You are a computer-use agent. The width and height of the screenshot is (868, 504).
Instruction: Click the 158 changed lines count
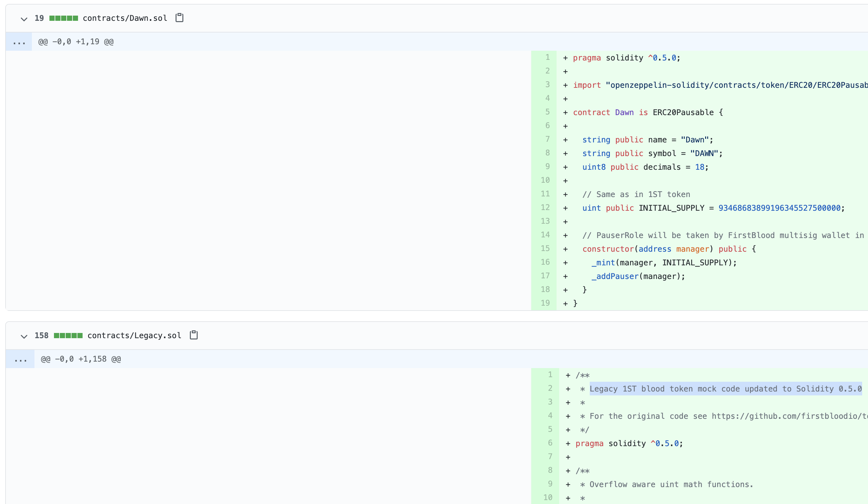click(x=41, y=336)
